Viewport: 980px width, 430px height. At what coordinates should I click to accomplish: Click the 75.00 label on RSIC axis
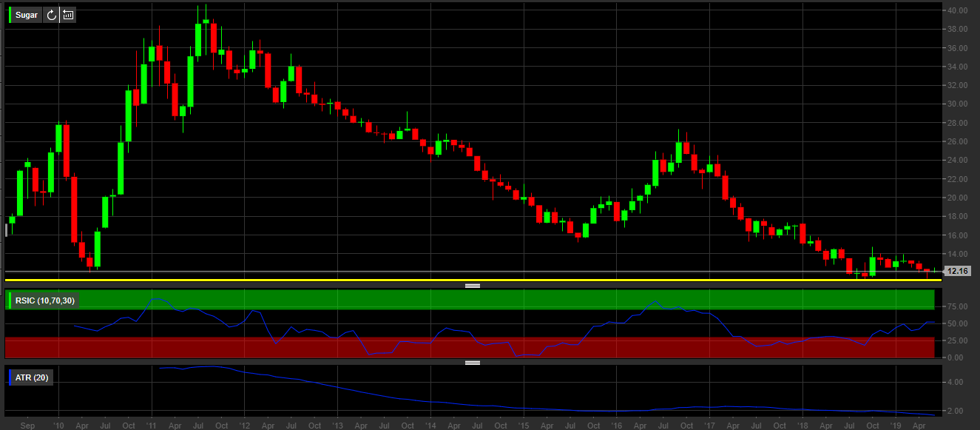point(957,307)
